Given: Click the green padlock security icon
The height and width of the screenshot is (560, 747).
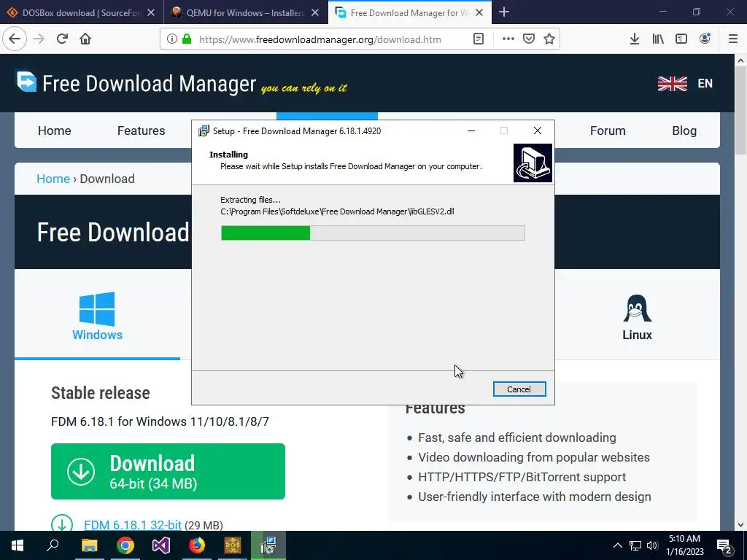Looking at the screenshot, I should [x=187, y=39].
